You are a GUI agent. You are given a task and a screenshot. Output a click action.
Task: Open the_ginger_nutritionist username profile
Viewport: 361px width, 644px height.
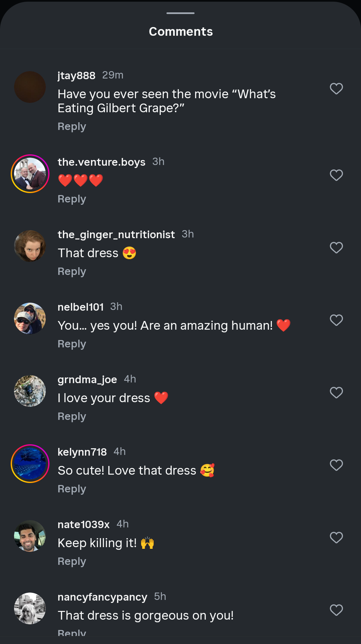[116, 234]
